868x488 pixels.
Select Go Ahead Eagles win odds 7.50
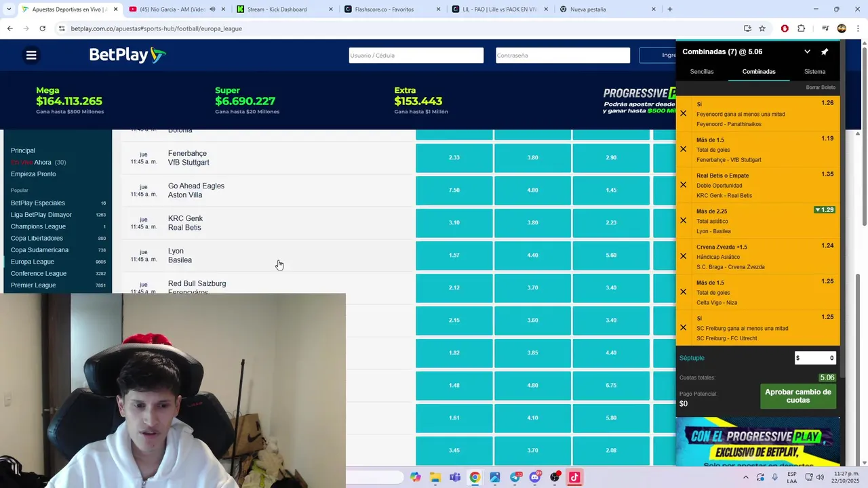pos(454,190)
